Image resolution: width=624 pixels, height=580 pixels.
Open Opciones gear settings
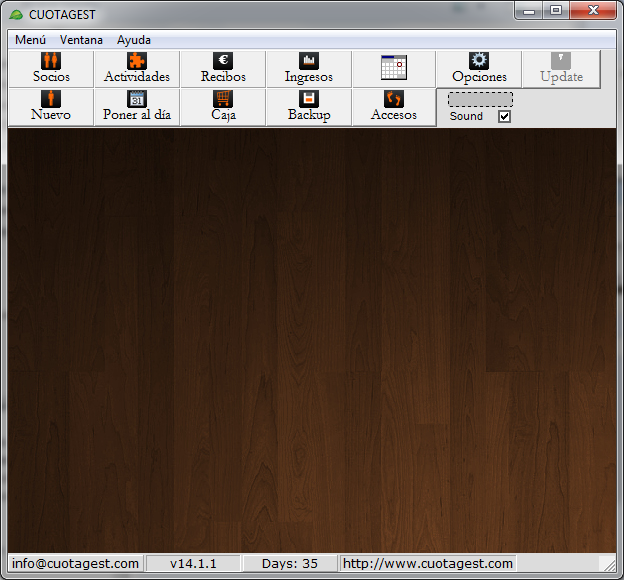pos(479,69)
